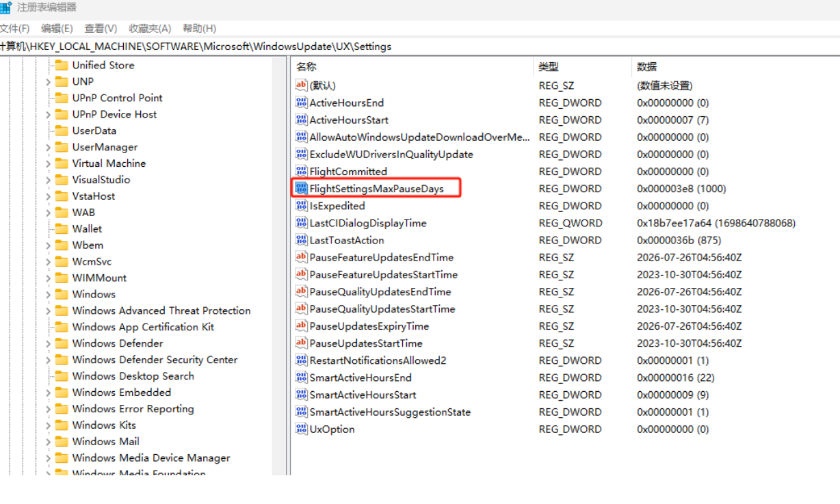
Task: Click the Wallet folder icon
Action: point(62,229)
